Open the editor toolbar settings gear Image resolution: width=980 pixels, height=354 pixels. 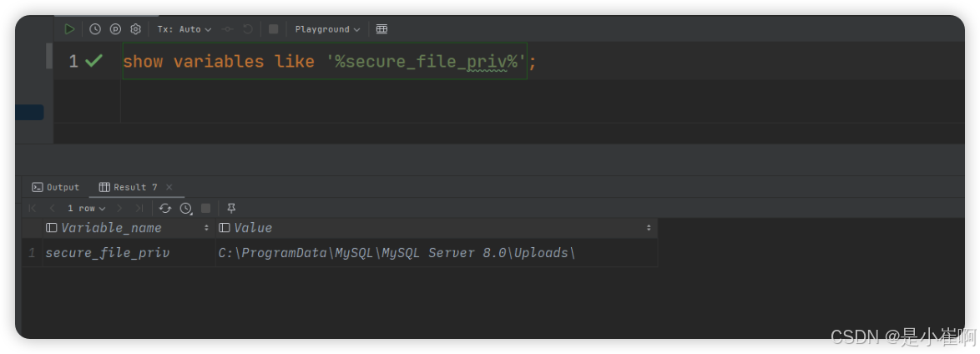pos(135,28)
